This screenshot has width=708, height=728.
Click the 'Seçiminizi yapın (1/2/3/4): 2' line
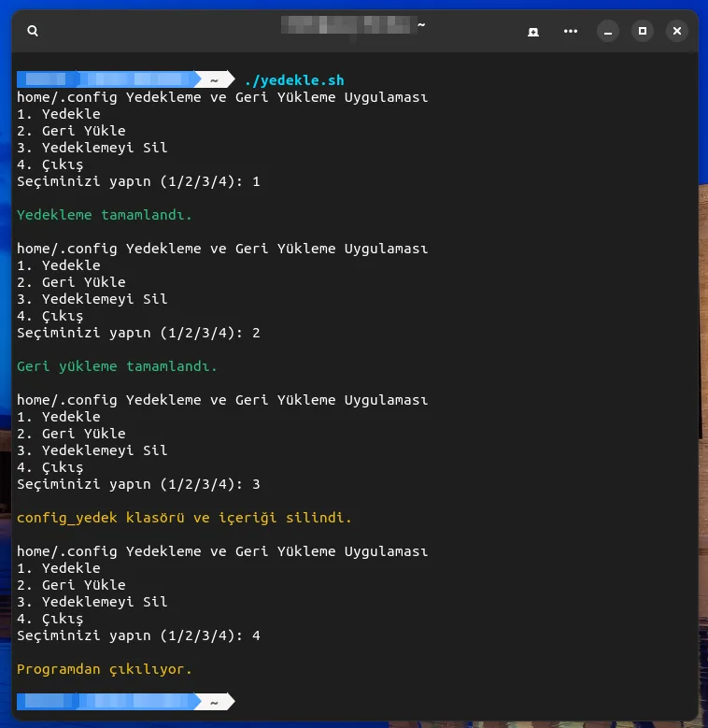pyautogui.click(x=138, y=333)
